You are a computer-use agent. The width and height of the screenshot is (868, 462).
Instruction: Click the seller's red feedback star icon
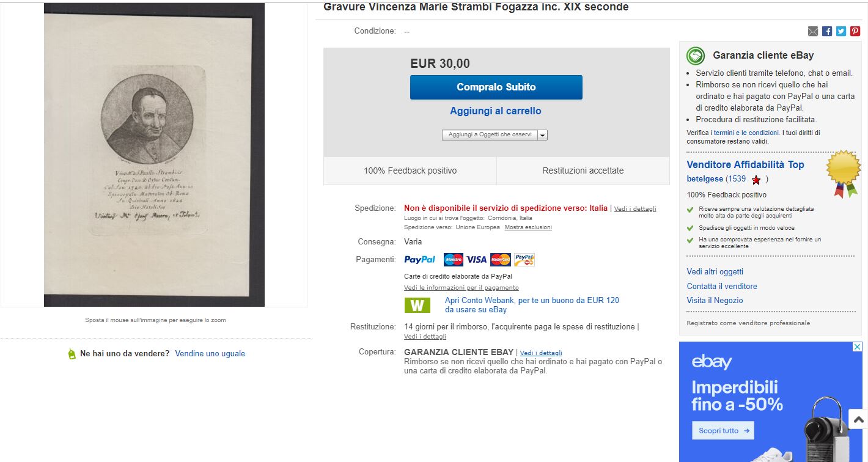click(x=756, y=180)
